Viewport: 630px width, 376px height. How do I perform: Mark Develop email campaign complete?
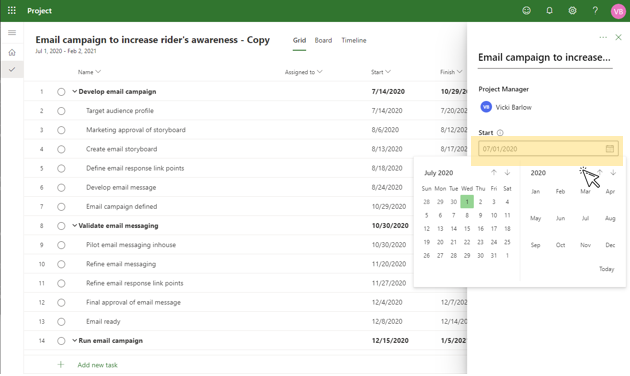pos(61,92)
